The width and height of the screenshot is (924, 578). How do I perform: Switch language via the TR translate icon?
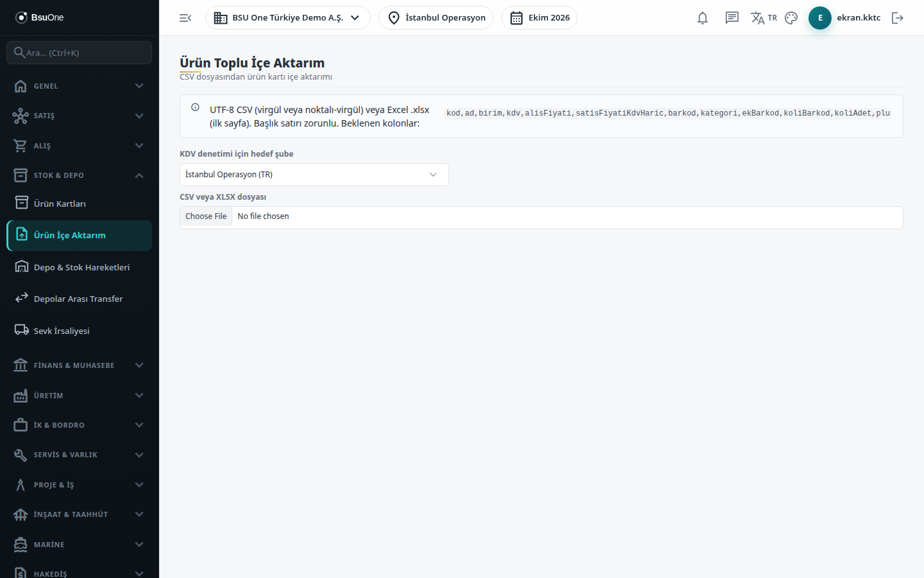764,18
